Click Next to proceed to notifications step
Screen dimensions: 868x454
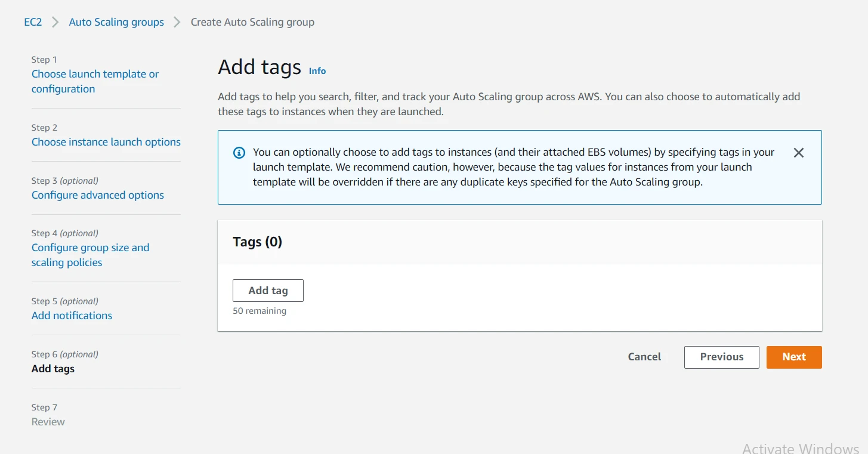[793, 357]
